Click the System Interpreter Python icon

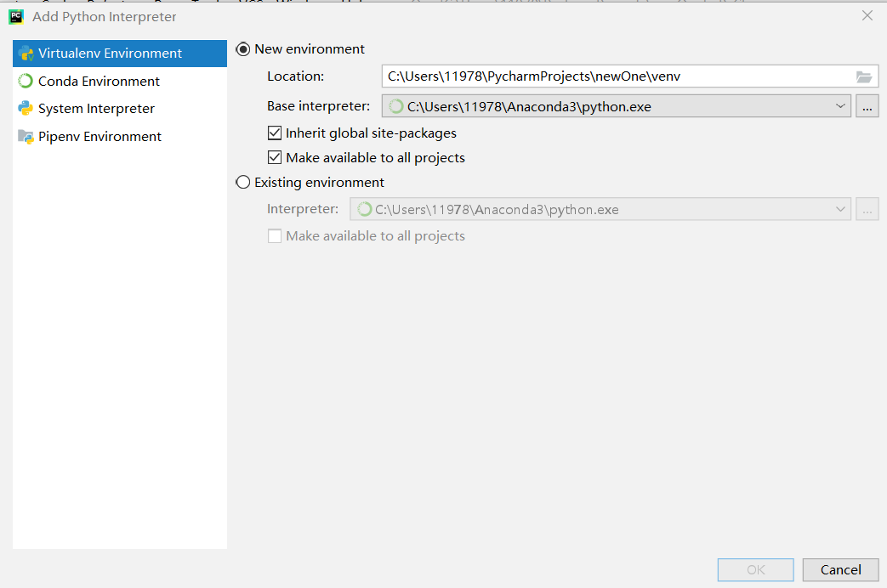pyautogui.click(x=26, y=108)
